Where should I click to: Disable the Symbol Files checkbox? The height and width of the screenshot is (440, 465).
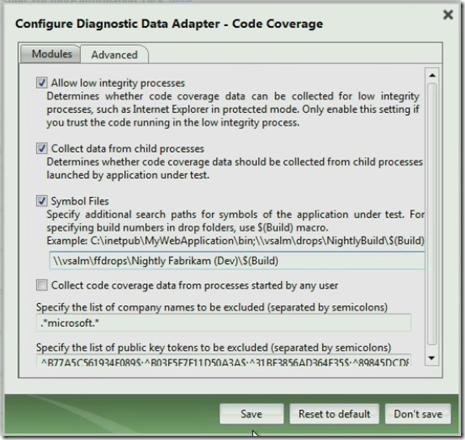coord(42,201)
